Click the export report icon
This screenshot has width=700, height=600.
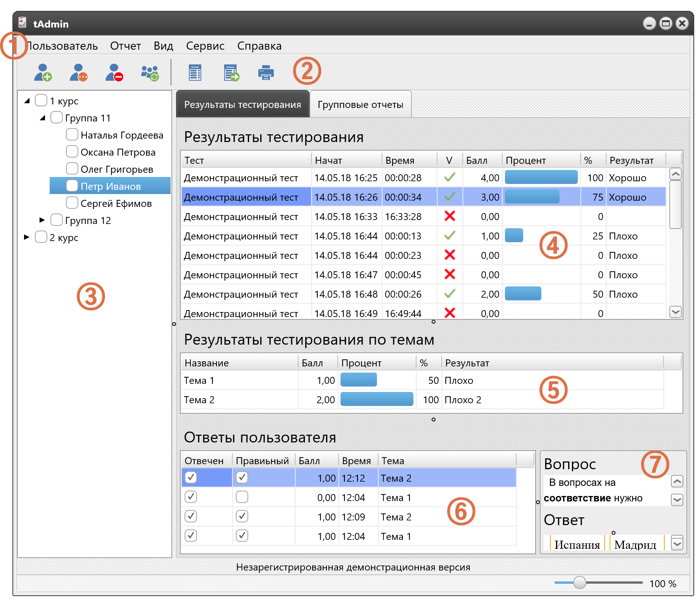point(232,73)
